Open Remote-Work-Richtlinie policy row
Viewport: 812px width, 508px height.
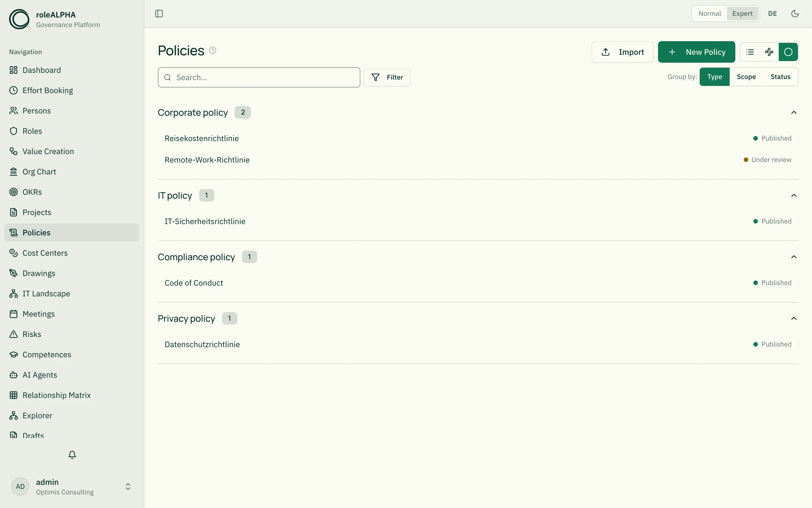pos(478,160)
